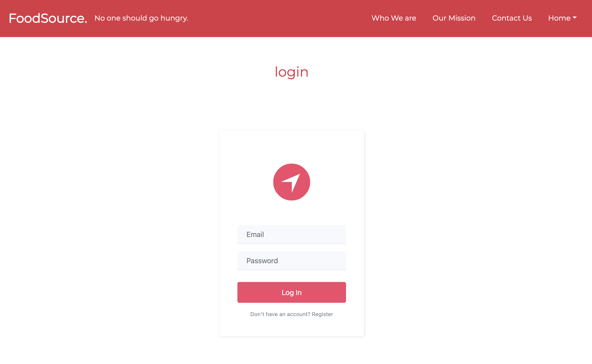Navigate to Contact Us
The image size is (592, 364).
click(x=512, y=18)
